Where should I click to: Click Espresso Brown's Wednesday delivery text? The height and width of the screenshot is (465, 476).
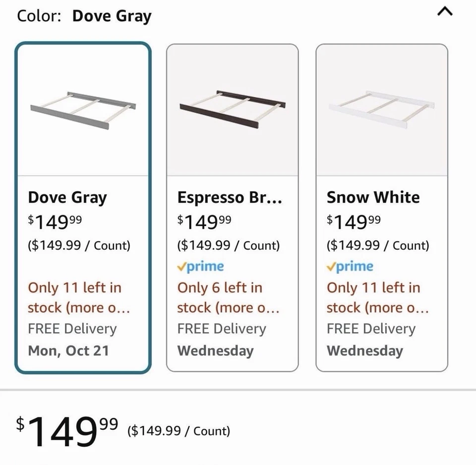[215, 350]
